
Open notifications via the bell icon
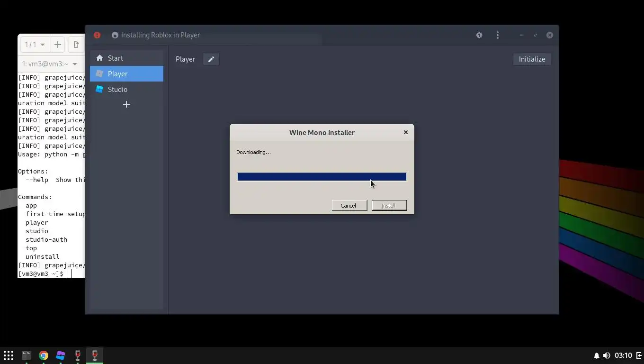click(597, 355)
